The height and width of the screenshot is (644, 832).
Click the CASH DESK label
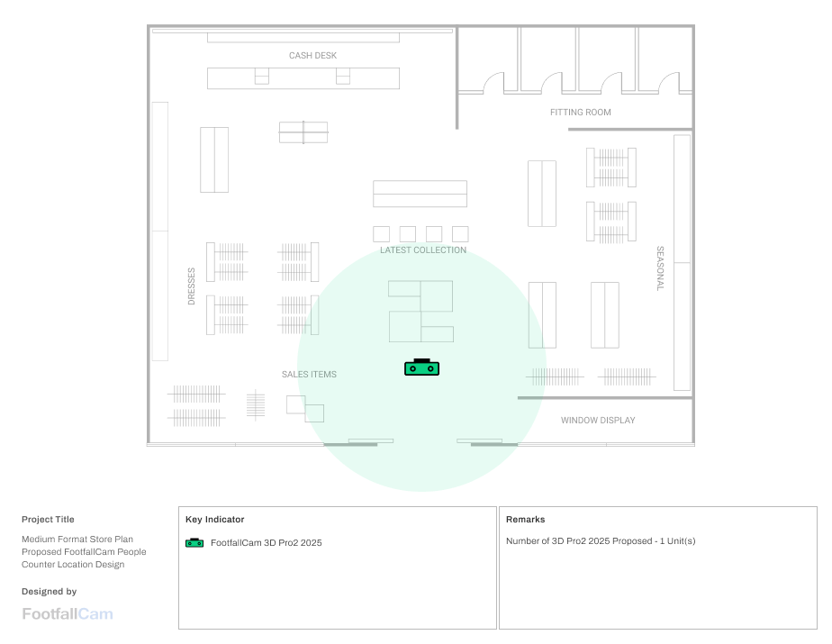(x=312, y=56)
